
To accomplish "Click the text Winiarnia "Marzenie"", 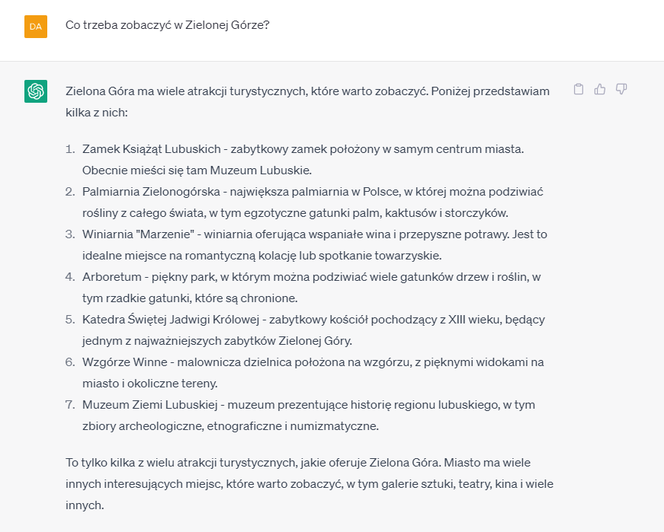I will [x=138, y=234].
